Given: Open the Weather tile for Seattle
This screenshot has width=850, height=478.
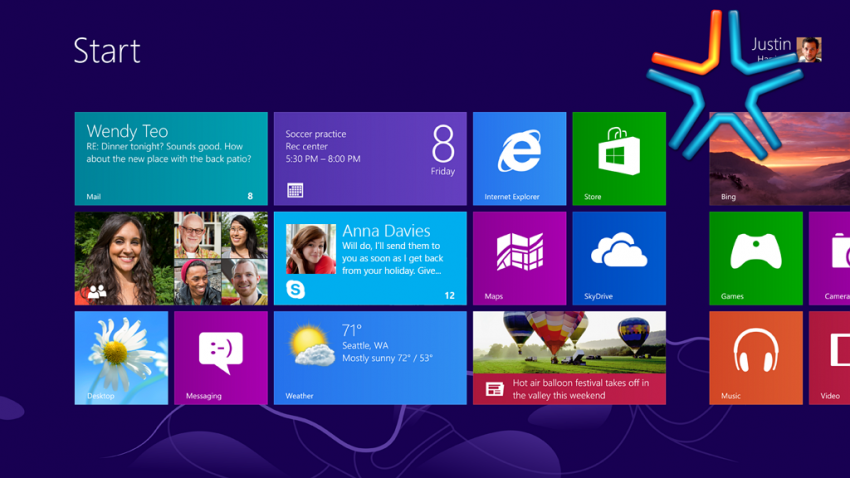Looking at the screenshot, I should pyautogui.click(x=370, y=358).
